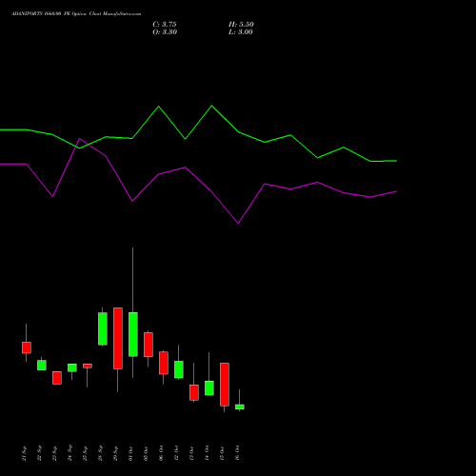This screenshot has width=476, height=476.
Task: Click the 29 Sep date label
Action: 116,453
